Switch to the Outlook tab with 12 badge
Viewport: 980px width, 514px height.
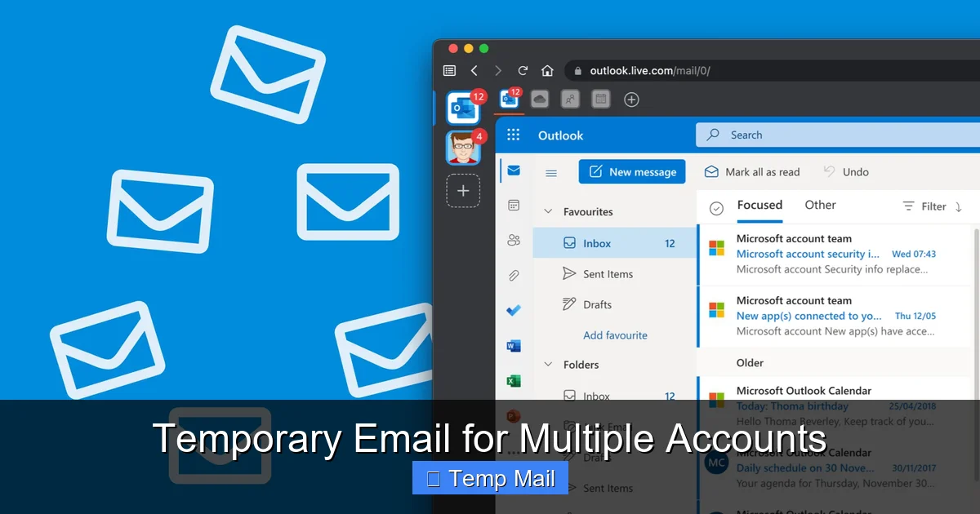tap(510, 99)
